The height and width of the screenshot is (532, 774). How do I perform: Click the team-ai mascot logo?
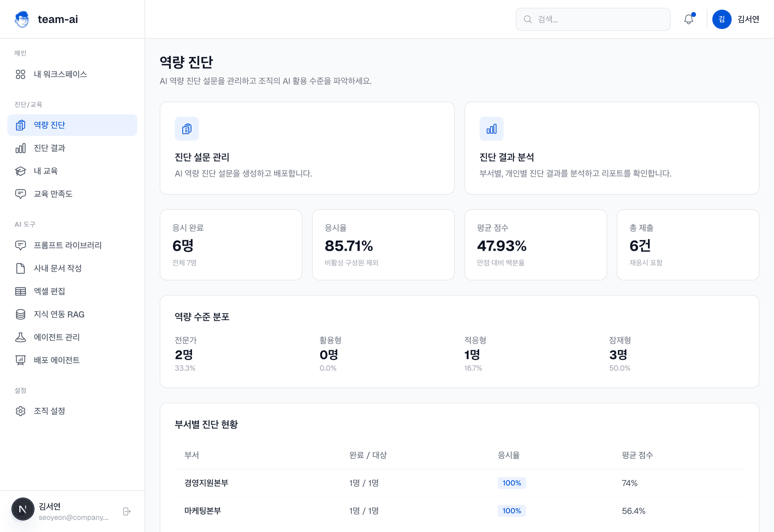click(x=22, y=19)
